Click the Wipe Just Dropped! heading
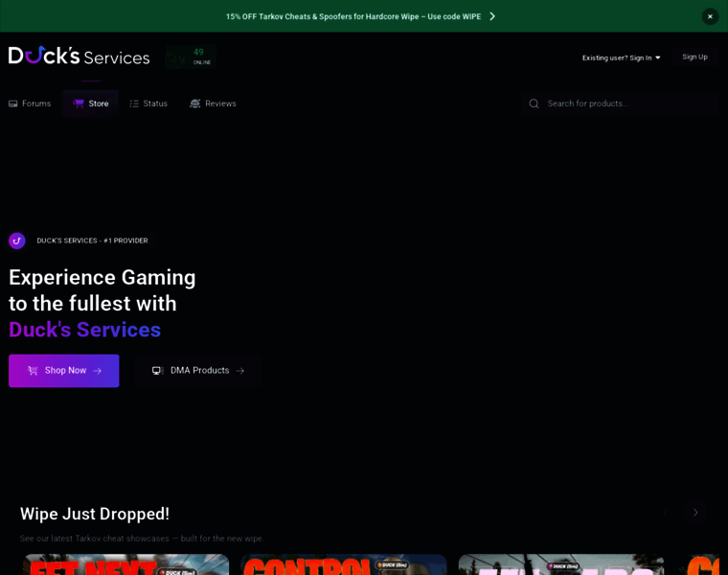728x575 pixels. (95, 514)
